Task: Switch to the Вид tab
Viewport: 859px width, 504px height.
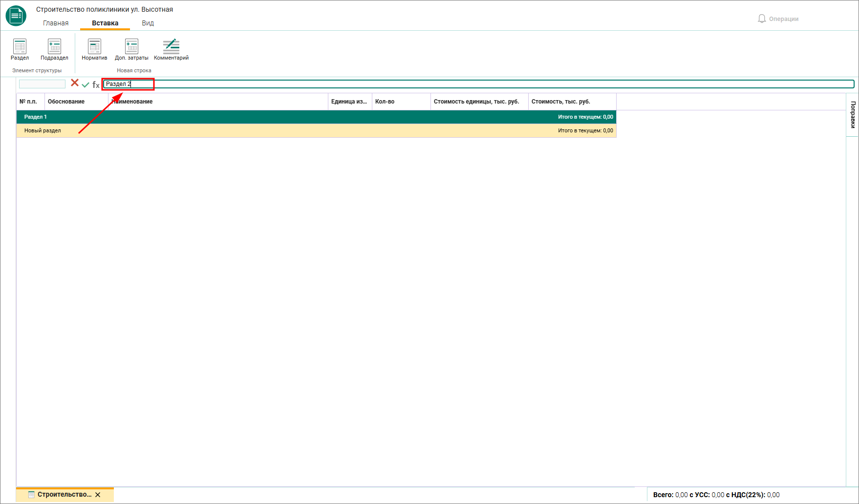Action: [x=148, y=23]
